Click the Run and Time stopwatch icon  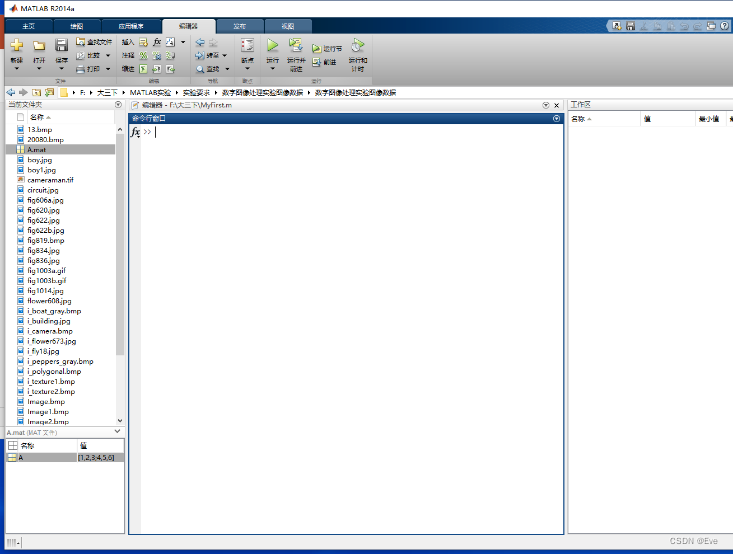click(x=358, y=45)
